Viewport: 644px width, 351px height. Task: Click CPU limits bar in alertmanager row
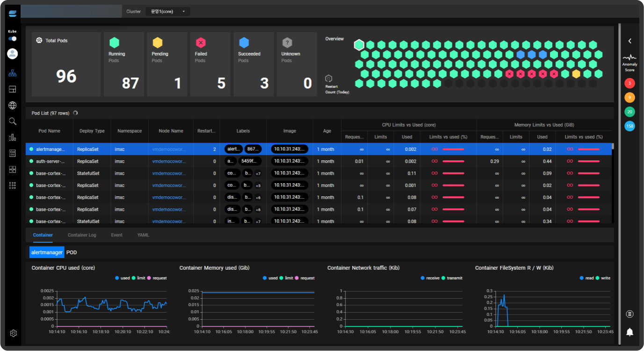tap(453, 149)
